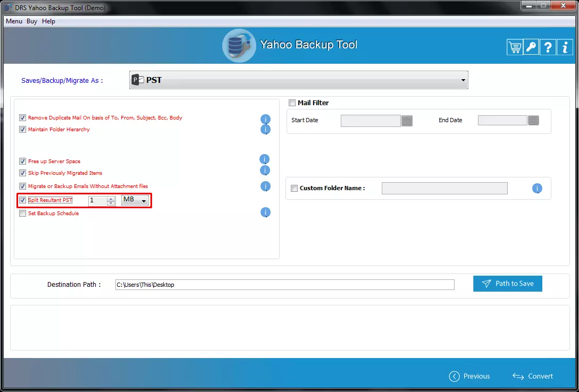The width and height of the screenshot is (579, 392).
Task: Uncheck Maintain Folder Hierarchy option
Action: click(x=22, y=130)
